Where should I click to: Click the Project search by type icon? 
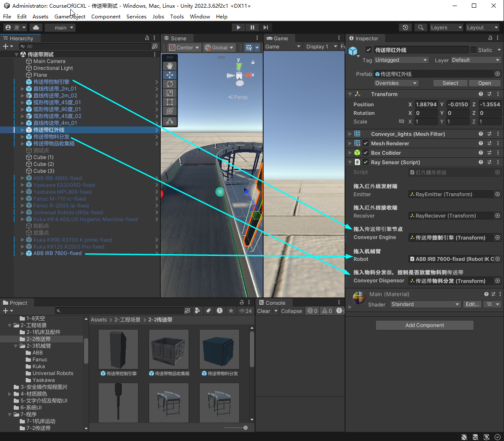[197, 311]
